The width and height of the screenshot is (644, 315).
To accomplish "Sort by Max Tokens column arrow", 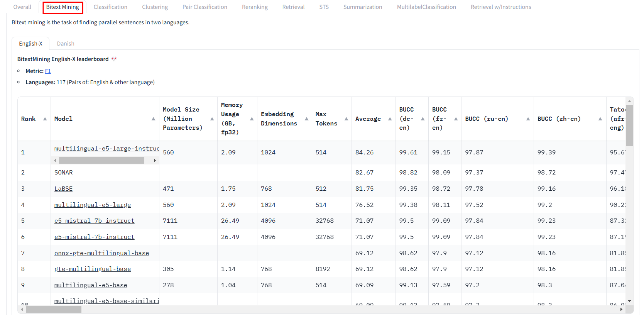I will coord(346,119).
